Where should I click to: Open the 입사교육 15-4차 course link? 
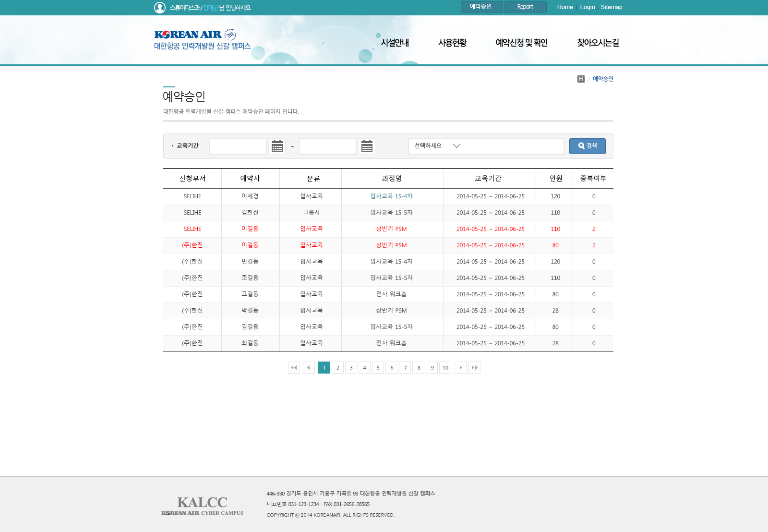[391, 196]
